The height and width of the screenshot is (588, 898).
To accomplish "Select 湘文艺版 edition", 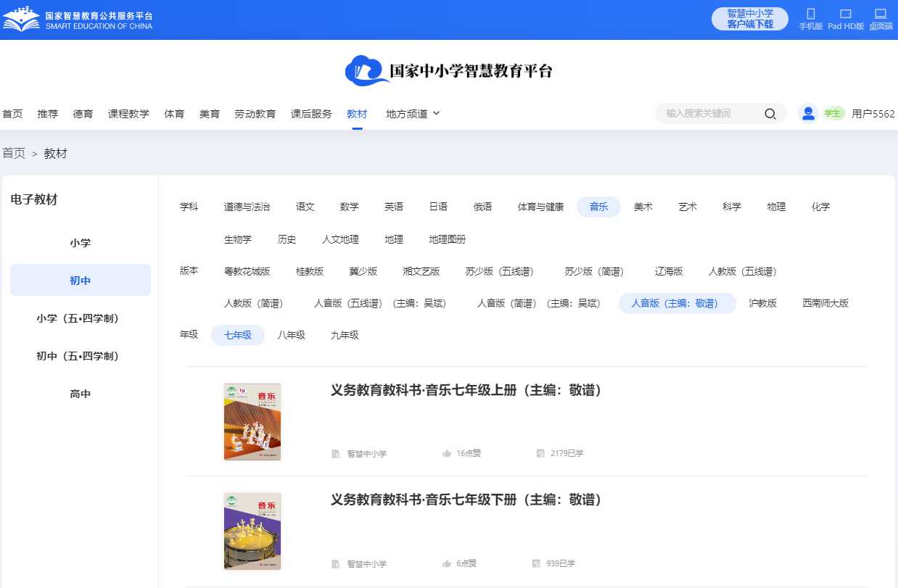I will pos(421,271).
